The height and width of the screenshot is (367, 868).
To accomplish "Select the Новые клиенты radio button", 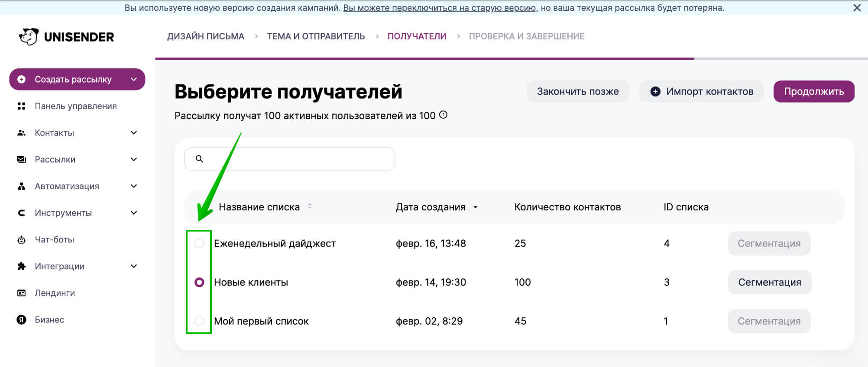I will pyautogui.click(x=199, y=283).
